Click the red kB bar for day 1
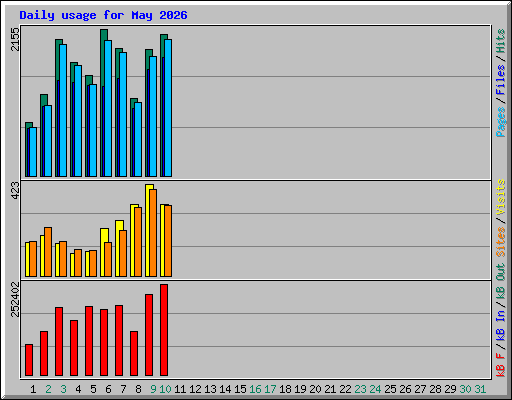512x400 pixels. click(29, 360)
